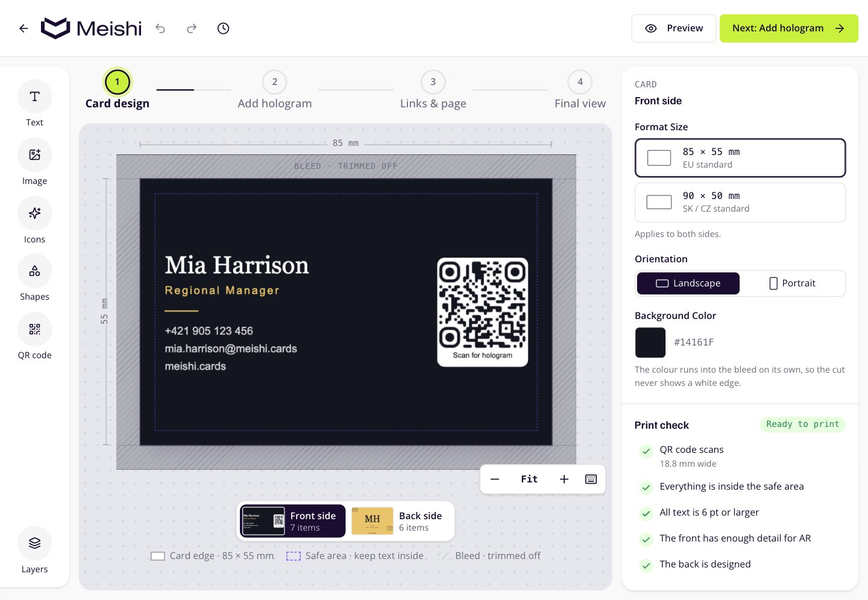Click the QR code scans check item

click(740, 456)
